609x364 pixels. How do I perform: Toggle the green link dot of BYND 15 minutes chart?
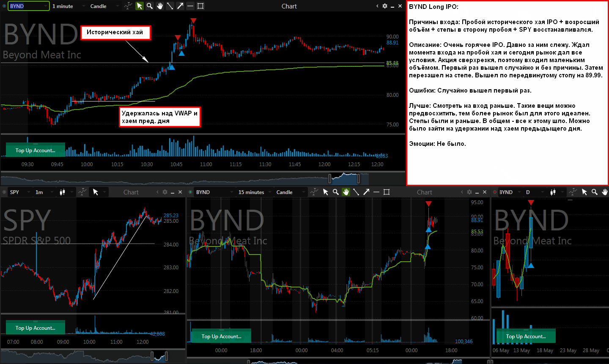pyautogui.click(x=190, y=192)
